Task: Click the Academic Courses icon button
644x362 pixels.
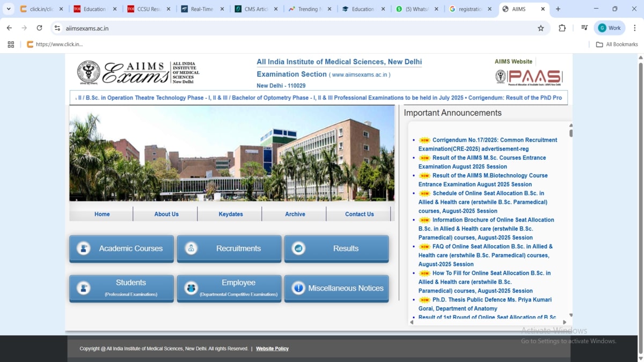Action: click(x=84, y=248)
